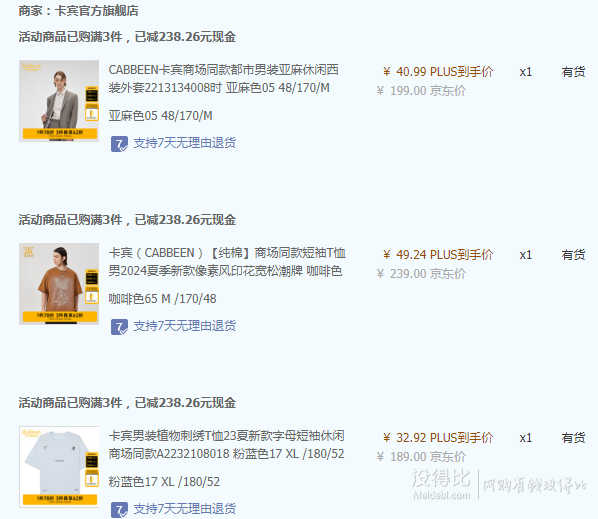Click the 粉蓝色17 XL/180/52 variant text
This screenshot has width=598, height=519.
[x=164, y=482]
